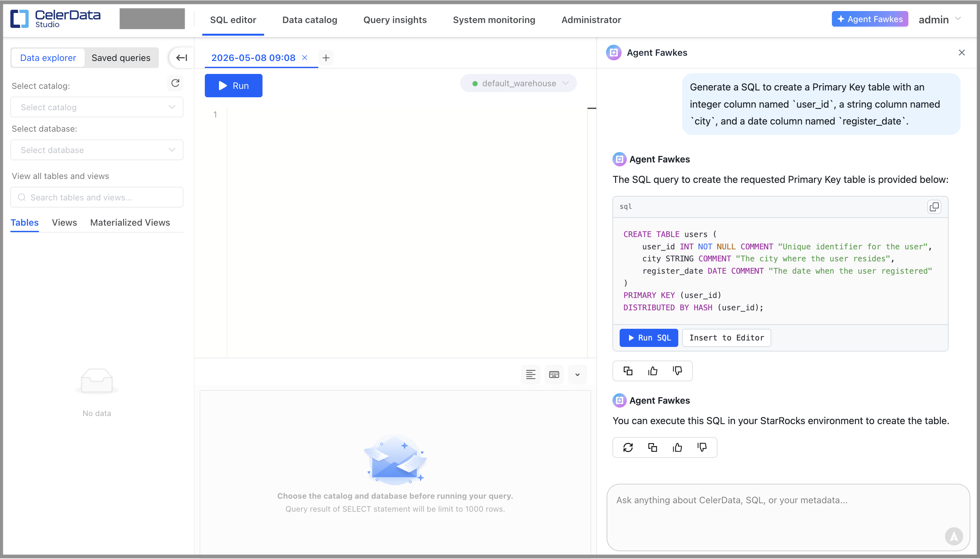Screen dimensions: 980x559
Task: Copy the SQL code block
Action: point(934,207)
